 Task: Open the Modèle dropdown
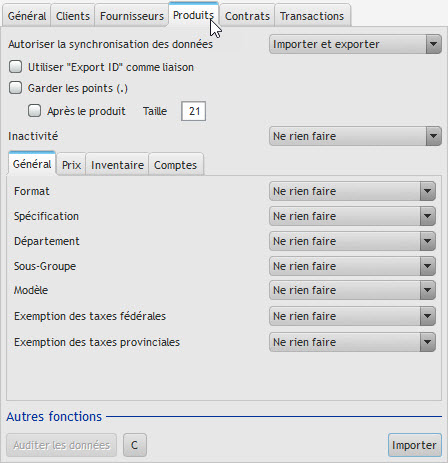352,290
